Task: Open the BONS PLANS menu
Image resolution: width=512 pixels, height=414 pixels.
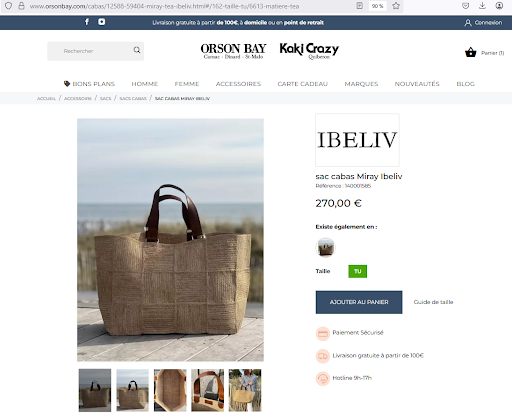Action: coord(89,84)
